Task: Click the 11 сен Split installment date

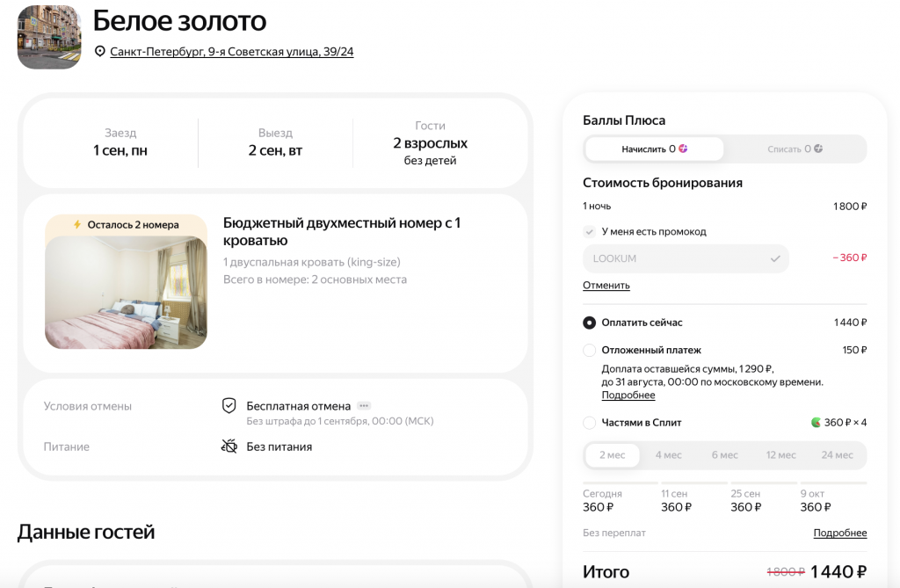Action: 676,501
